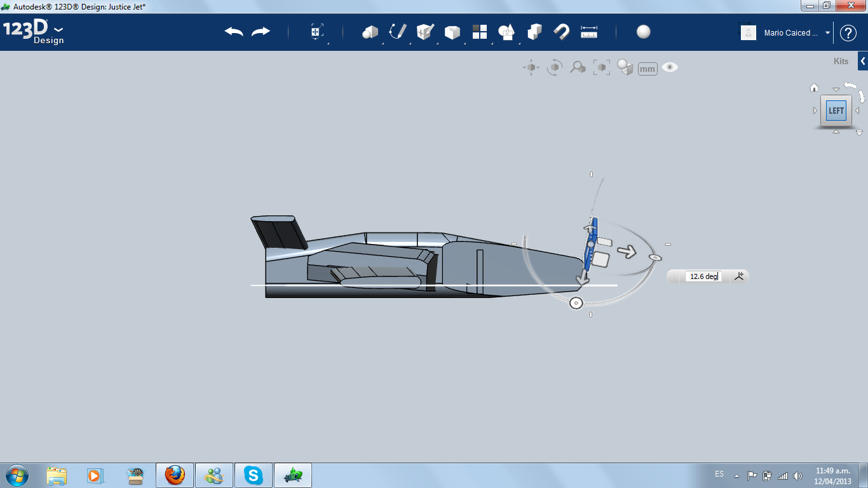868x488 pixels.
Task: Open the view cube options dropdown
Action: [859, 133]
